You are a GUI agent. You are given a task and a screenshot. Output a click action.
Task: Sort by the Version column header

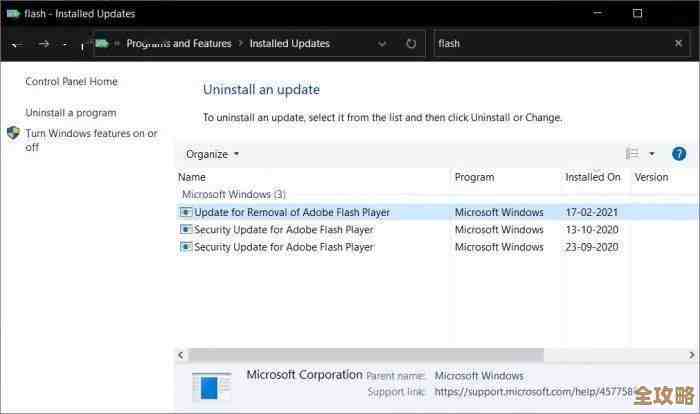click(x=651, y=177)
